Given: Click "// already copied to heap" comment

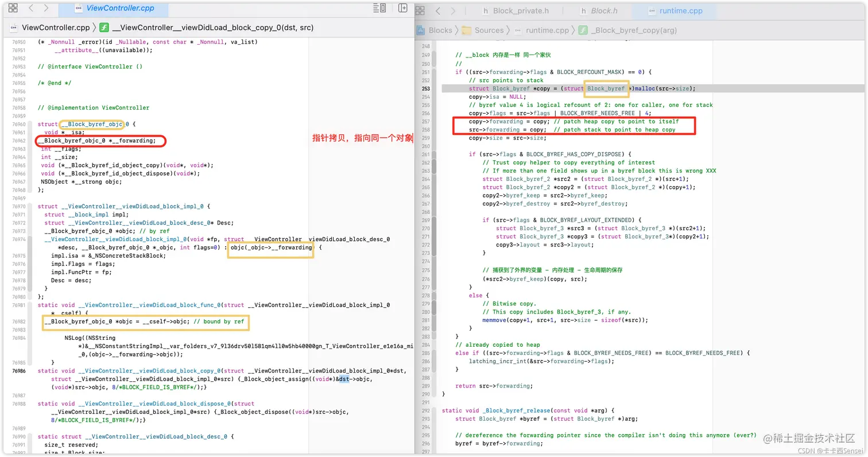Looking at the screenshot, I should tap(498, 344).
